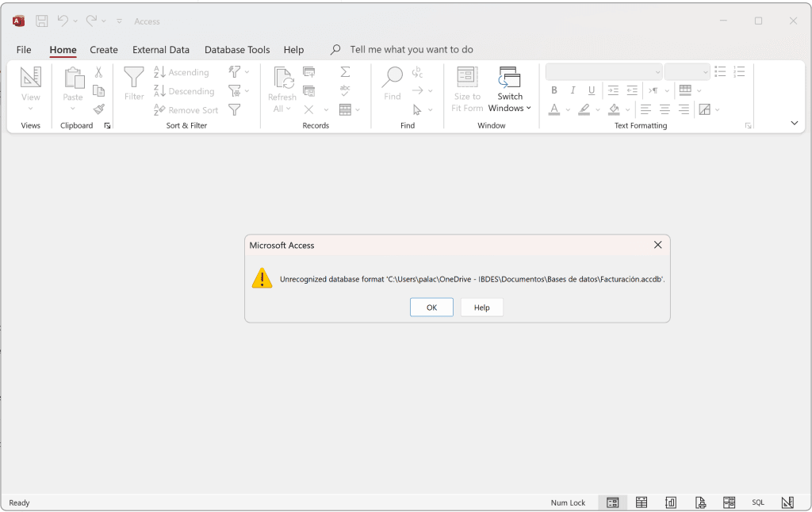Image resolution: width=812 pixels, height=512 pixels.
Task: Open the External Data tab
Action: [161, 50]
